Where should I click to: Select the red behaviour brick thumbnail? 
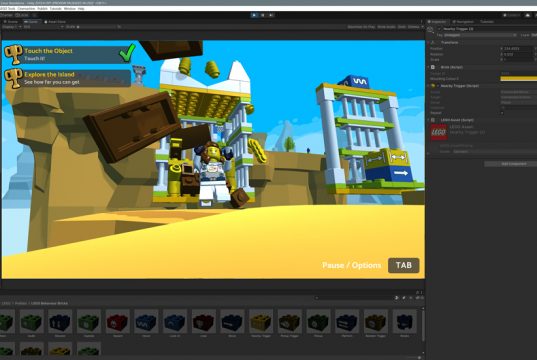click(x=117, y=322)
